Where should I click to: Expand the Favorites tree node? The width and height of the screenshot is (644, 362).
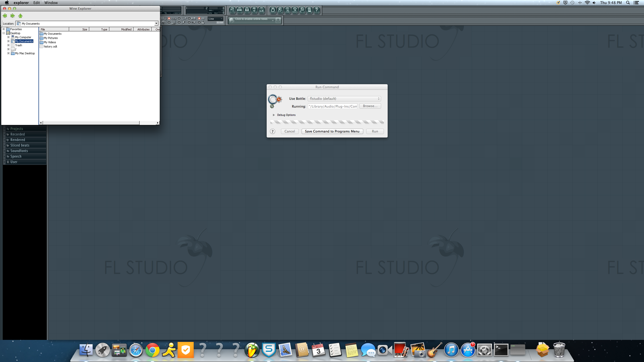(4, 29)
